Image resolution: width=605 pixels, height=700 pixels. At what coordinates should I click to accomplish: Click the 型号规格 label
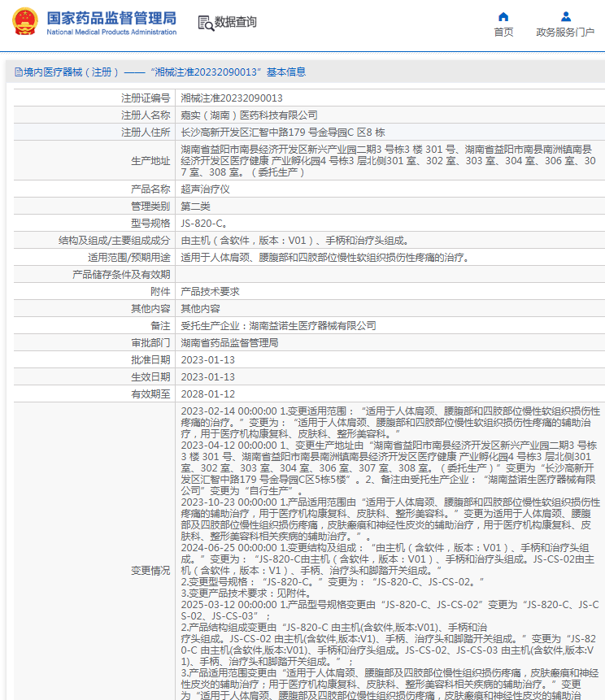point(150,224)
